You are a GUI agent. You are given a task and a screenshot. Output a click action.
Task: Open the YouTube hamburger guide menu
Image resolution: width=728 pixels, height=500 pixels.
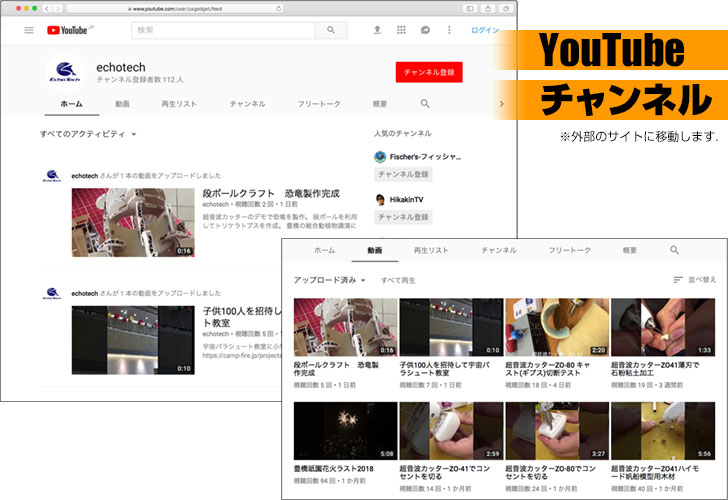point(29,30)
